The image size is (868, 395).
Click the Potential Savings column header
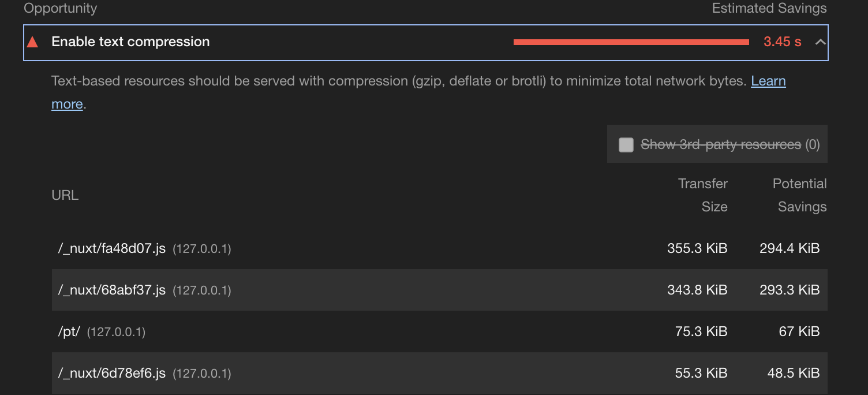[x=799, y=195]
